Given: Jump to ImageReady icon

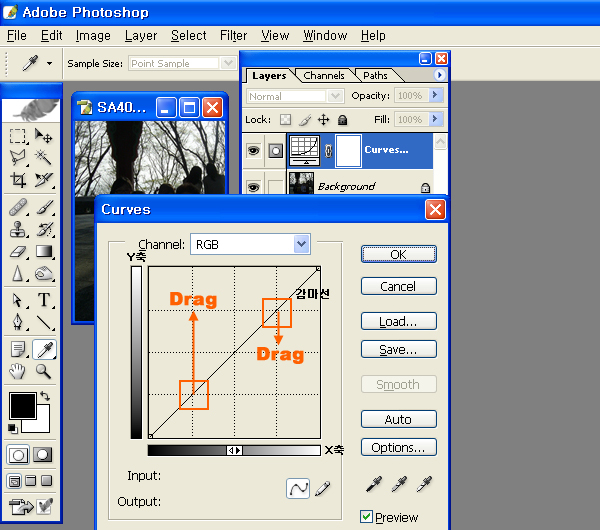Looking at the screenshot, I should point(21,507).
